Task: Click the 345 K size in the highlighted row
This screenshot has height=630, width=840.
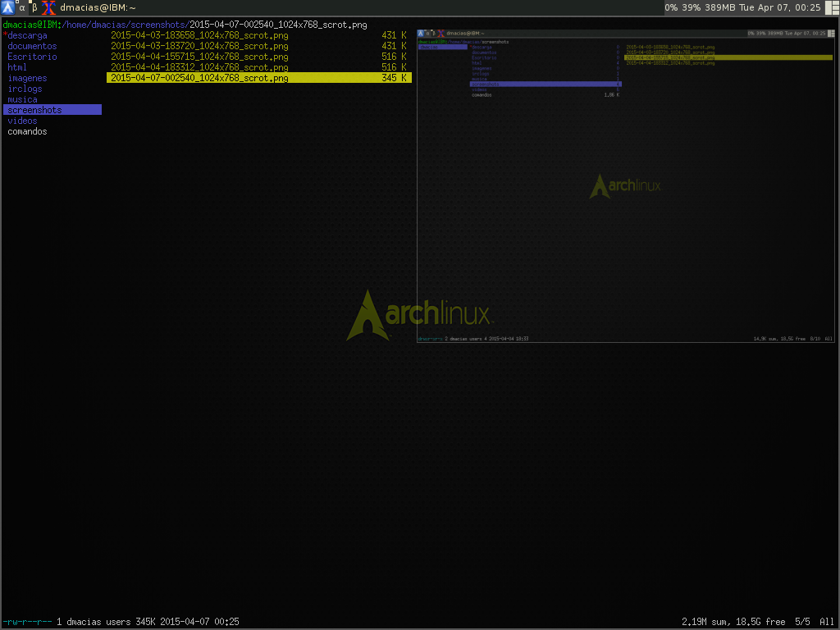Action: (x=395, y=78)
